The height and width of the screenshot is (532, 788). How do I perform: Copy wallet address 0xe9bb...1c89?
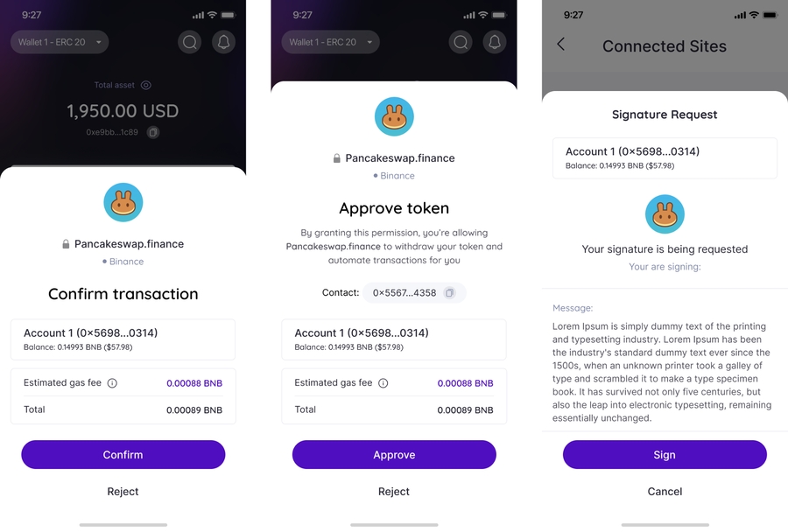(152, 132)
